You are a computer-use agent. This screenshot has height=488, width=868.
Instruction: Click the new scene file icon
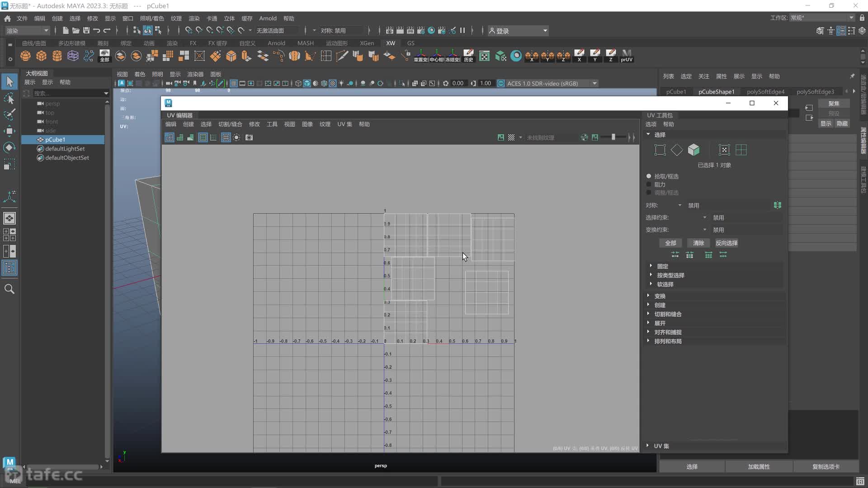click(x=66, y=31)
